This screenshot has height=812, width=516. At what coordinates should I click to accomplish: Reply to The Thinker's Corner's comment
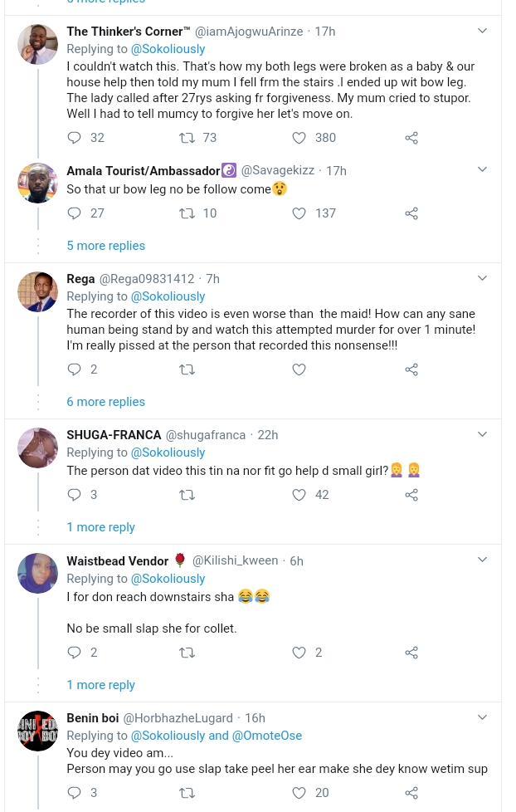point(74,138)
